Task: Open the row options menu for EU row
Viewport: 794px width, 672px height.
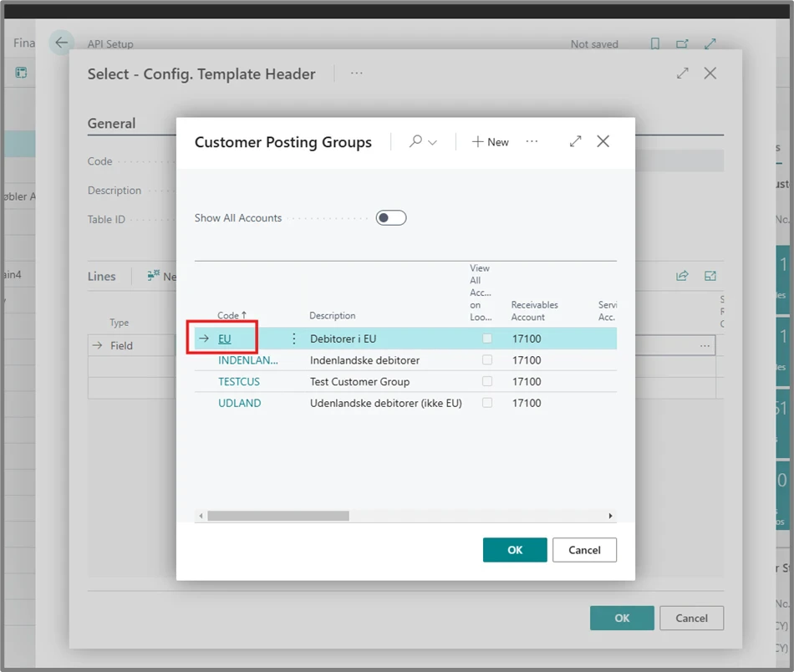Action: (293, 339)
